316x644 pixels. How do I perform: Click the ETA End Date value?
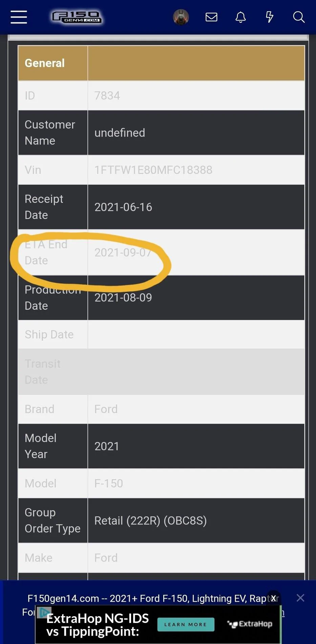click(123, 253)
